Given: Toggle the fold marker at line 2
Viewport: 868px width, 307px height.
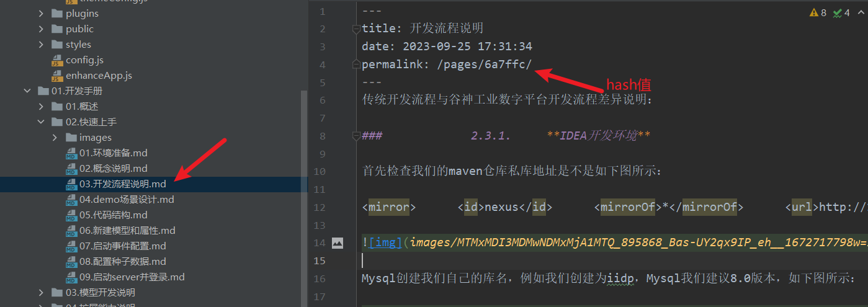Looking at the screenshot, I should 356,29.
